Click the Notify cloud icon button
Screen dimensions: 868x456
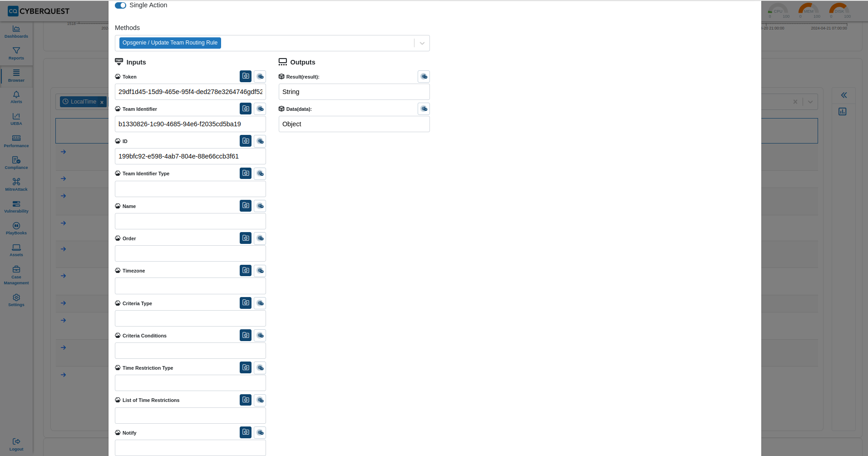point(260,432)
